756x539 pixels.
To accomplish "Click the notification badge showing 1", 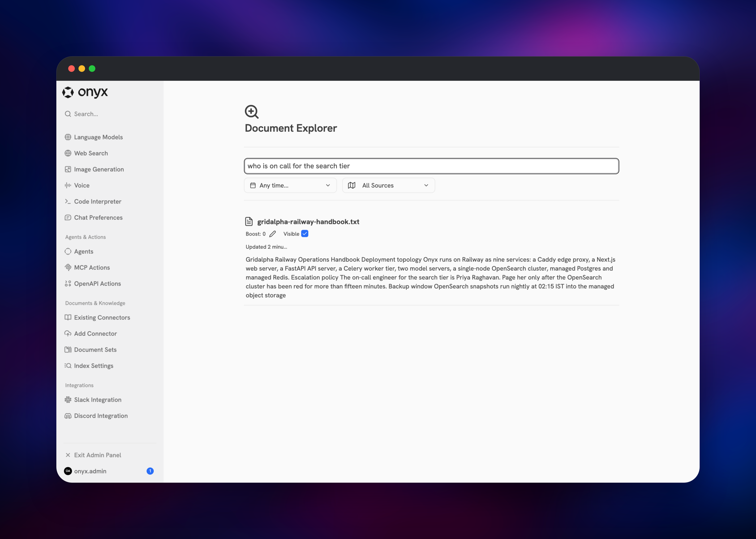I will 150,471.
